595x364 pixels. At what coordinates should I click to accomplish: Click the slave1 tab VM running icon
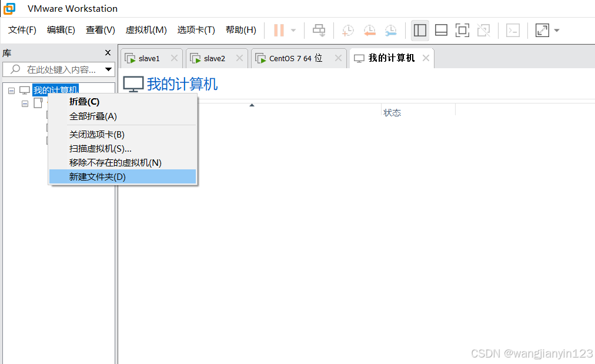point(130,58)
